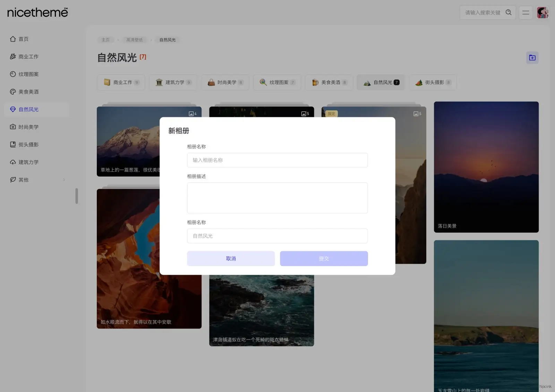This screenshot has width=555, height=392.
Task: Click the diamond icon beside 自然风光
Action: 13,109
